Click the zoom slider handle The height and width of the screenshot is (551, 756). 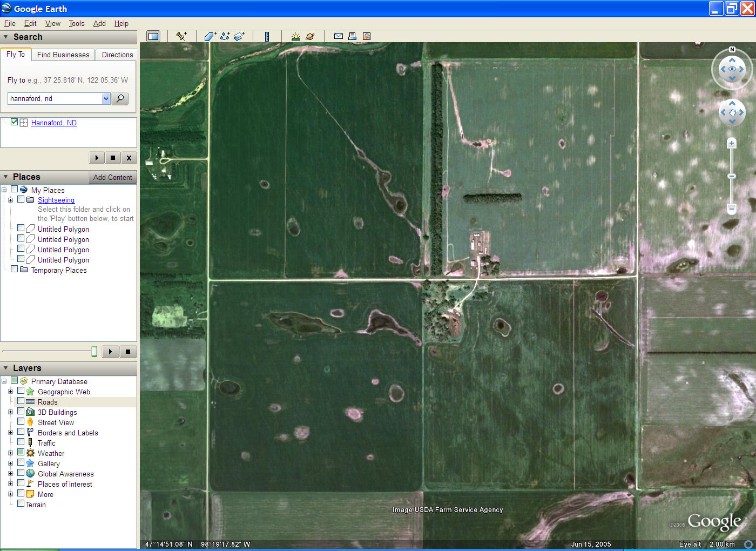732,176
